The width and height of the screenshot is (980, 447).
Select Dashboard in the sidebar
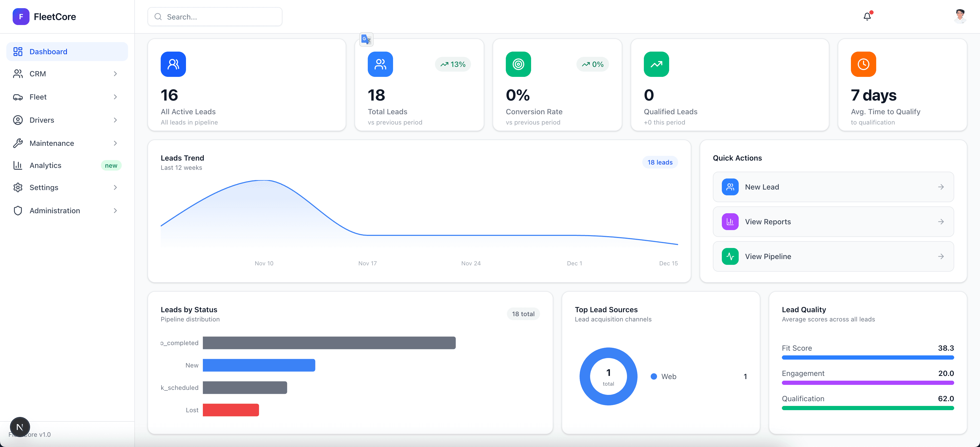point(48,51)
